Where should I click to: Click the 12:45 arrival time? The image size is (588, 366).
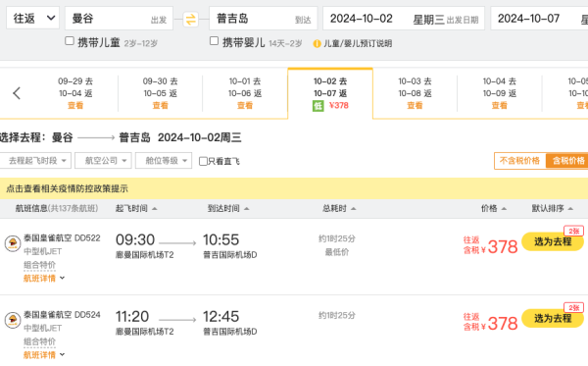(220, 317)
